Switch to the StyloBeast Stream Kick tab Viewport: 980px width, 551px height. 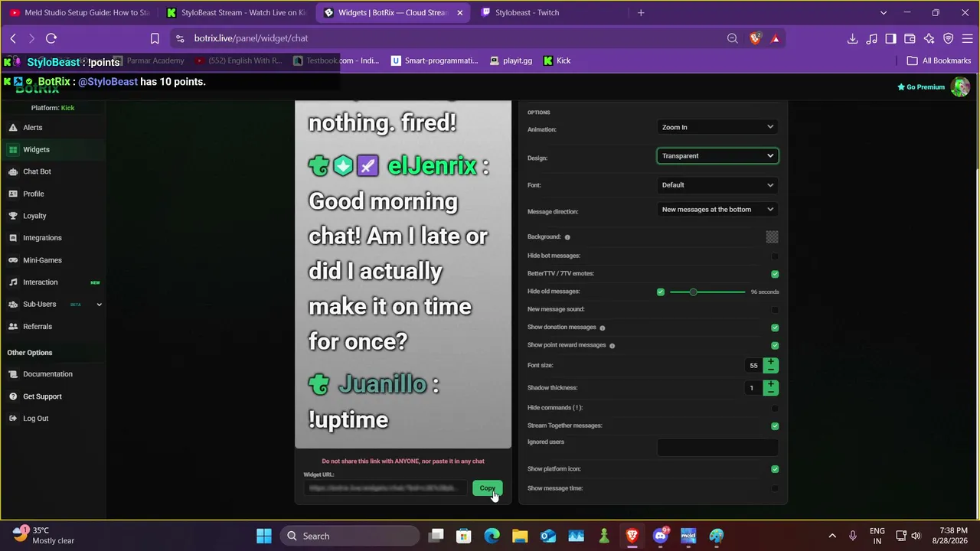pyautogui.click(x=237, y=12)
